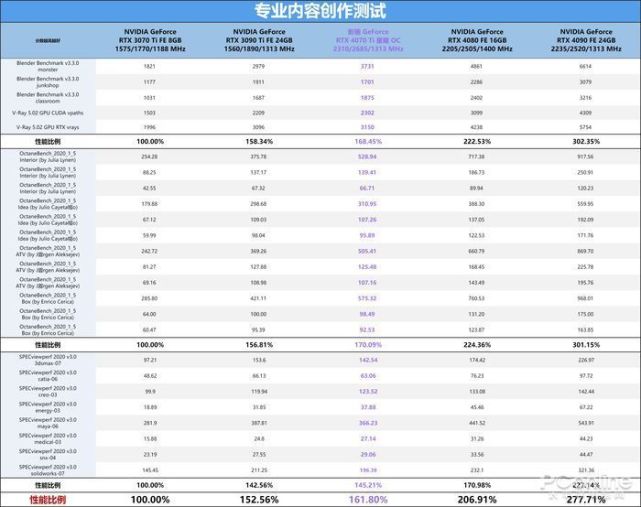This screenshot has height=507, width=641.
Task: Click the bold ratio 301.15%
Action: [586, 345]
